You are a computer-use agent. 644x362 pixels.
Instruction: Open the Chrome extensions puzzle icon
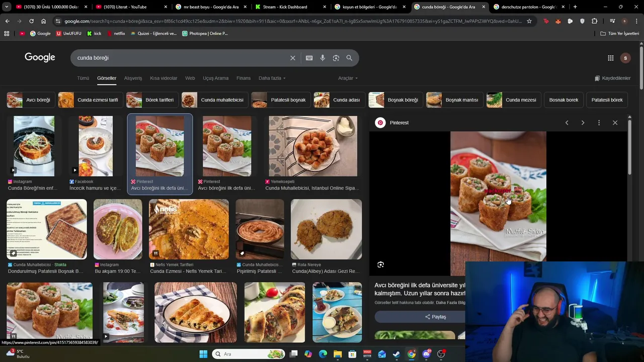pyautogui.click(x=594, y=21)
